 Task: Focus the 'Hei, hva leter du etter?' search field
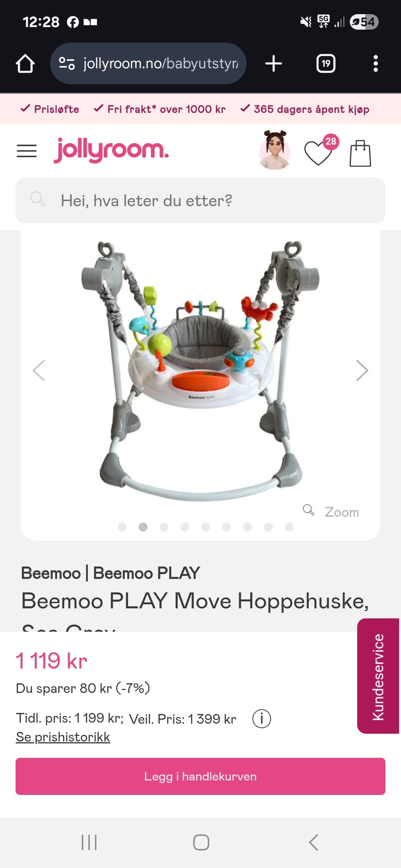click(x=200, y=200)
